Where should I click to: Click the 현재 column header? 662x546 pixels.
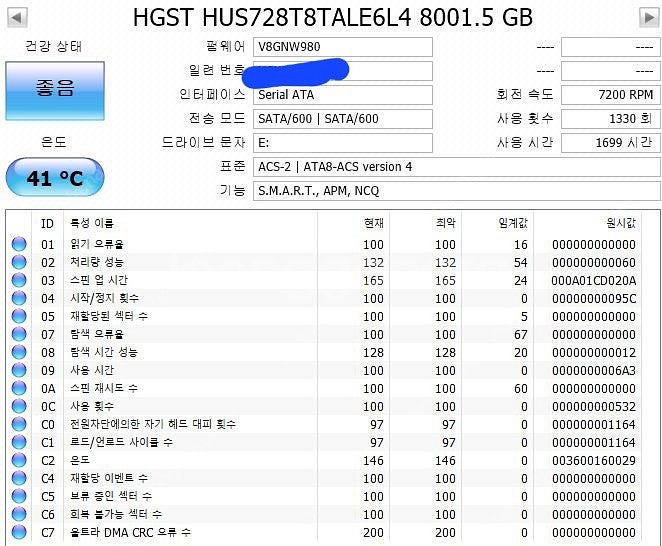(374, 223)
